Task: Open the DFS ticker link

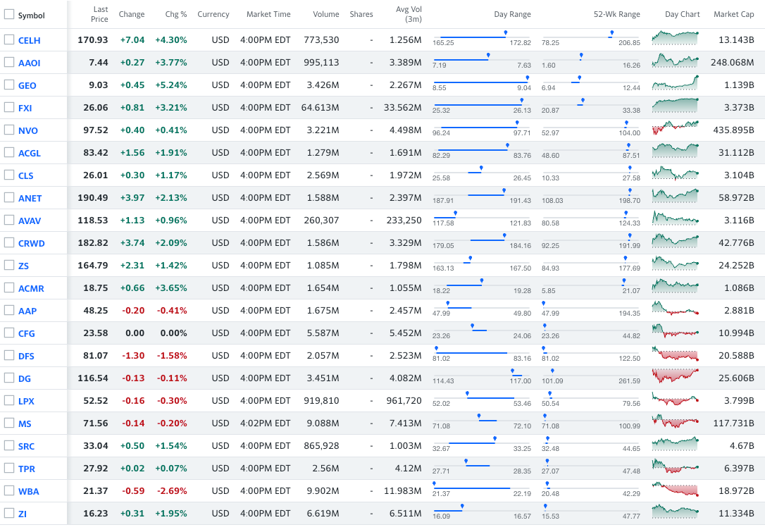Action: pyautogui.click(x=26, y=356)
